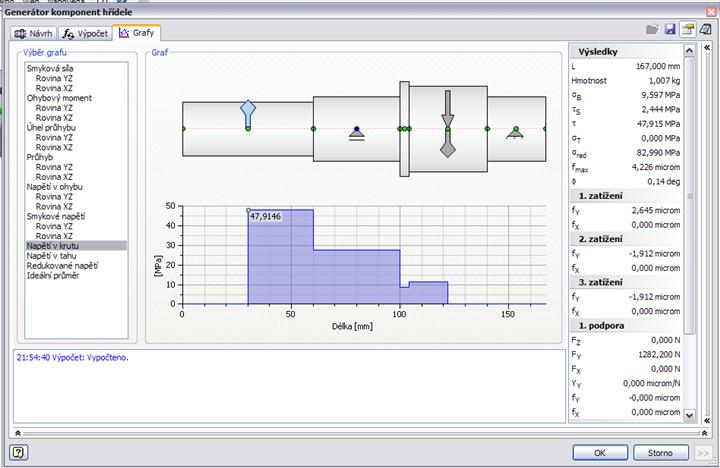Select Napětí v tahu graph
Viewport: 720px width, 468px height.
53,255
